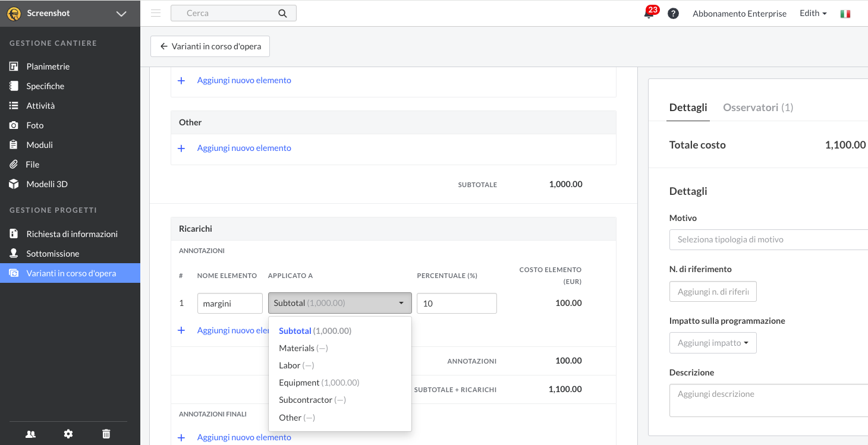This screenshot has height=445, width=868.
Task: Click the Totale costo value 1,100.00
Action: coord(845,145)
